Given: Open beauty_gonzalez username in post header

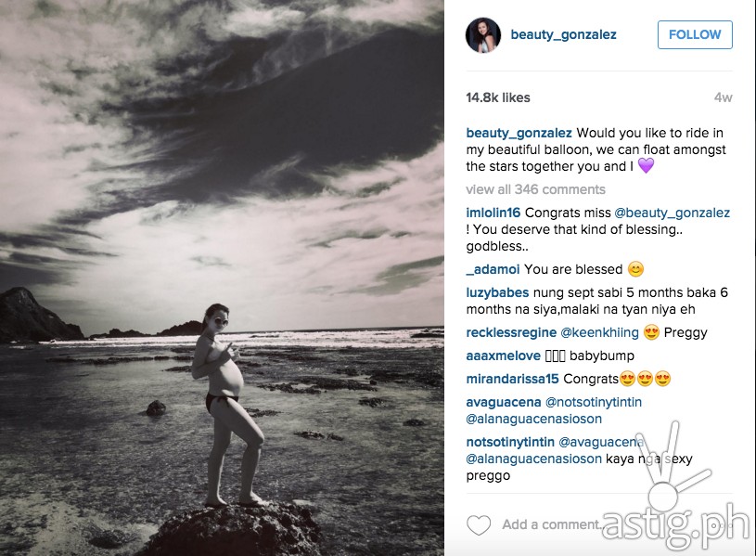Looking at the screenshot, I should [x=563, y=34].
